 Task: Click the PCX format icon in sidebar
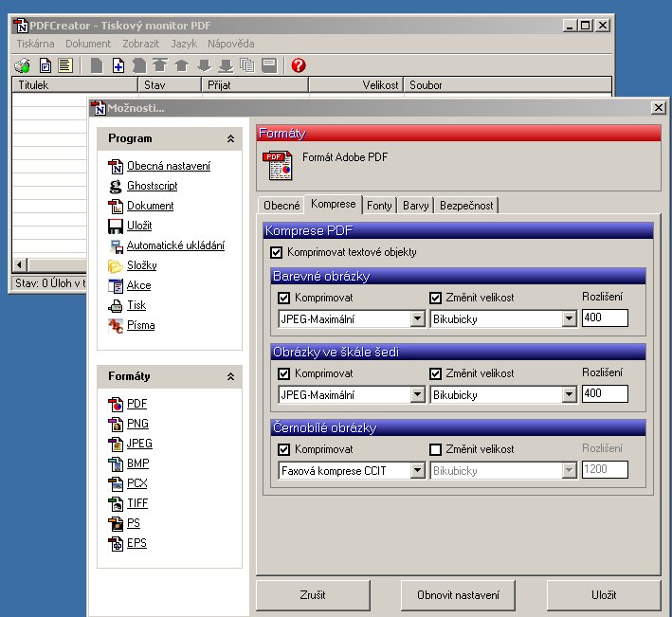[x=116, y=483]
